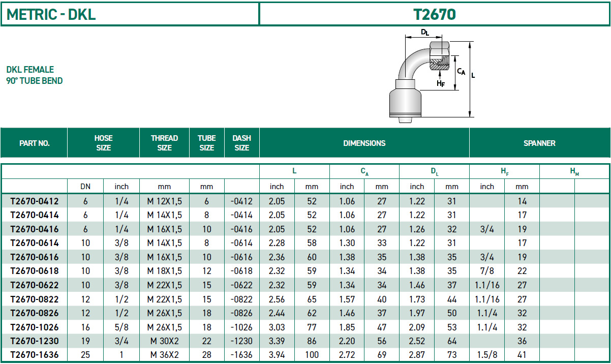Click dash size "-0618"
The image size is (611, 364).
241,271
